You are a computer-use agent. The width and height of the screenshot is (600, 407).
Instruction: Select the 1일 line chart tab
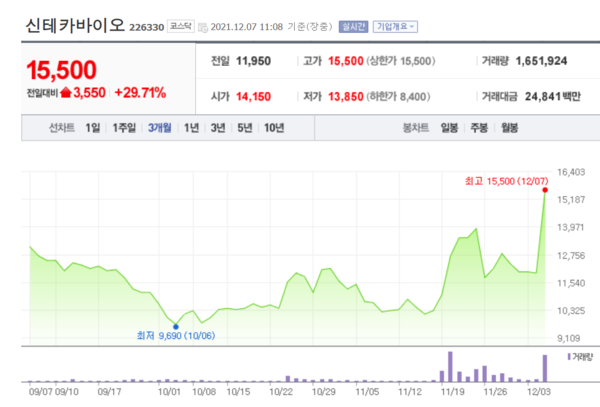click(x=93, y=128)
